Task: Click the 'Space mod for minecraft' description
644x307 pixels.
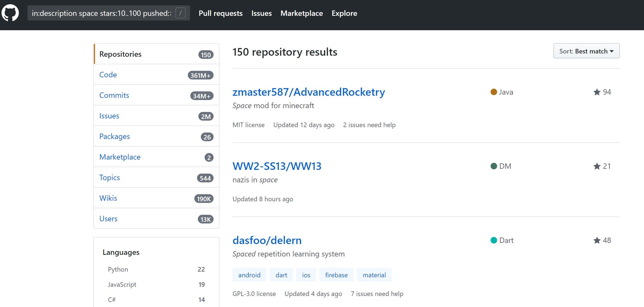Action: [273, 106]
